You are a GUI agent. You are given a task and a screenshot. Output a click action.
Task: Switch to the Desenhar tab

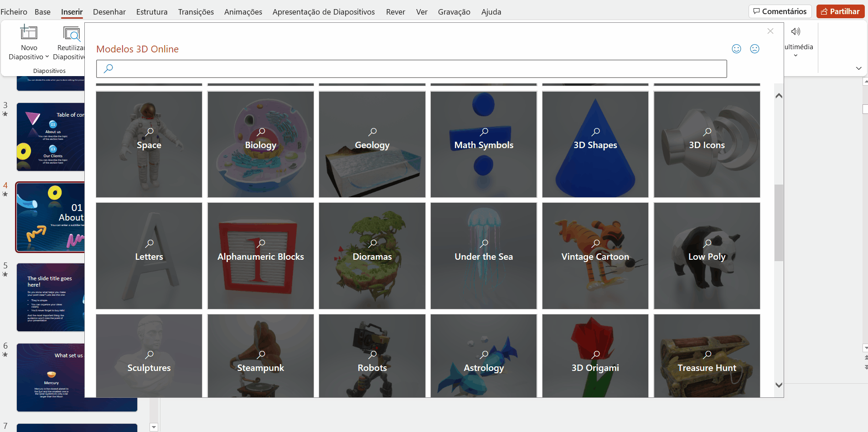[109, 12]
